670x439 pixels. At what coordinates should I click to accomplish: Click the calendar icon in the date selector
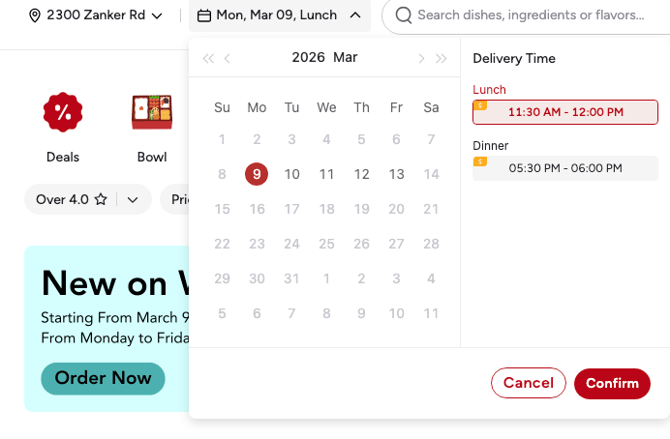click(204, 16)
